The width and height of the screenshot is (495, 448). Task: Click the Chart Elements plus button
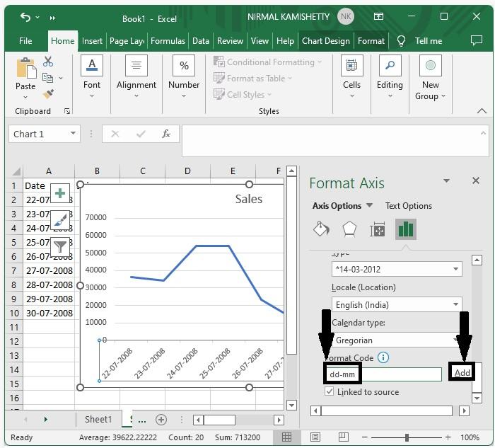click(61, 193)
